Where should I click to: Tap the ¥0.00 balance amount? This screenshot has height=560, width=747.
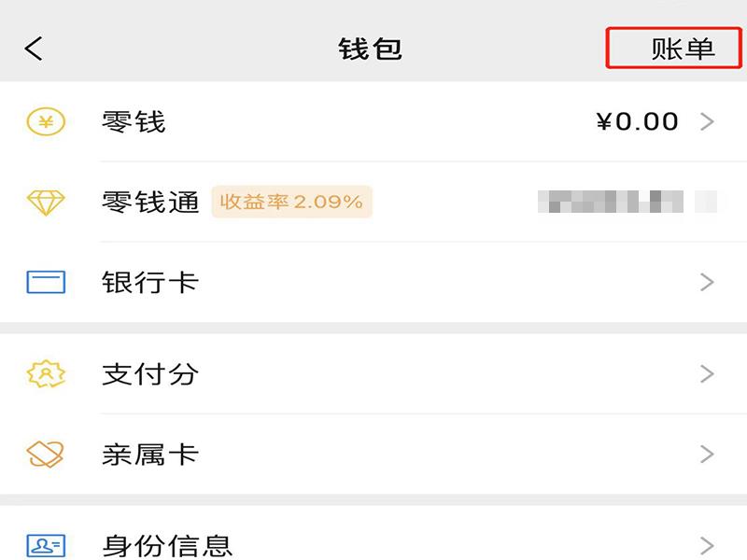tap(637, 122)
